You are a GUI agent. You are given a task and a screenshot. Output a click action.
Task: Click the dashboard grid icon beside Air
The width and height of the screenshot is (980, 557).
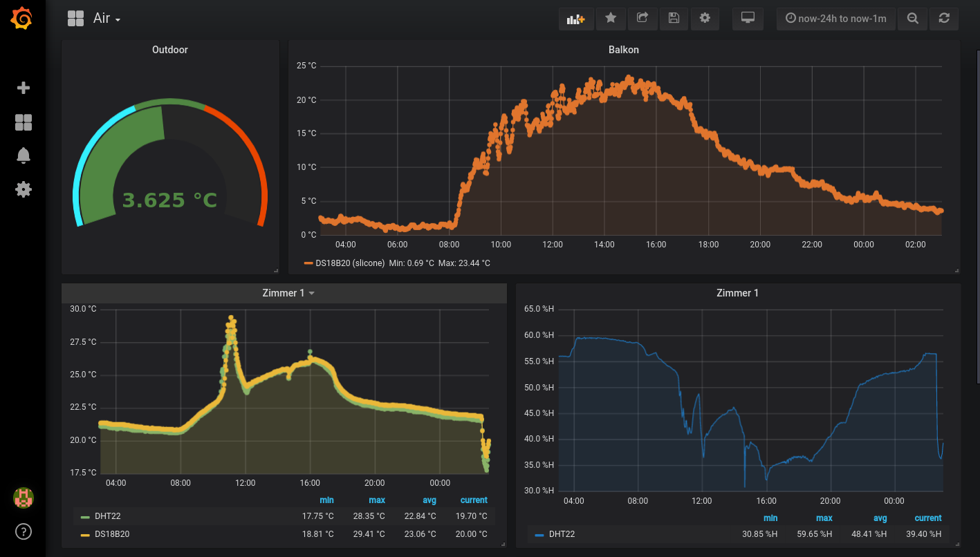click(75, 19)
